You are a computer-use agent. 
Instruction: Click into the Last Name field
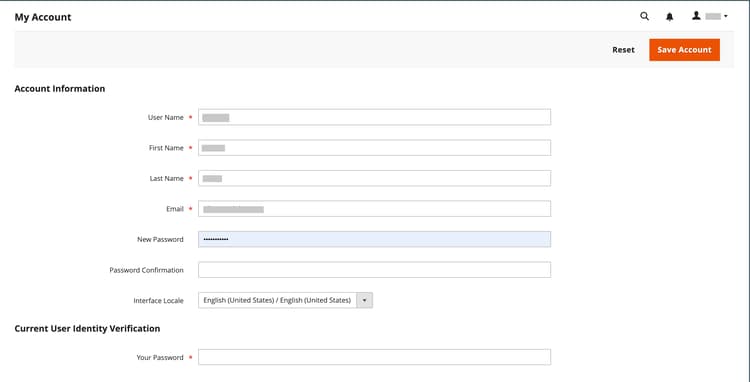[x=375, y=178]
